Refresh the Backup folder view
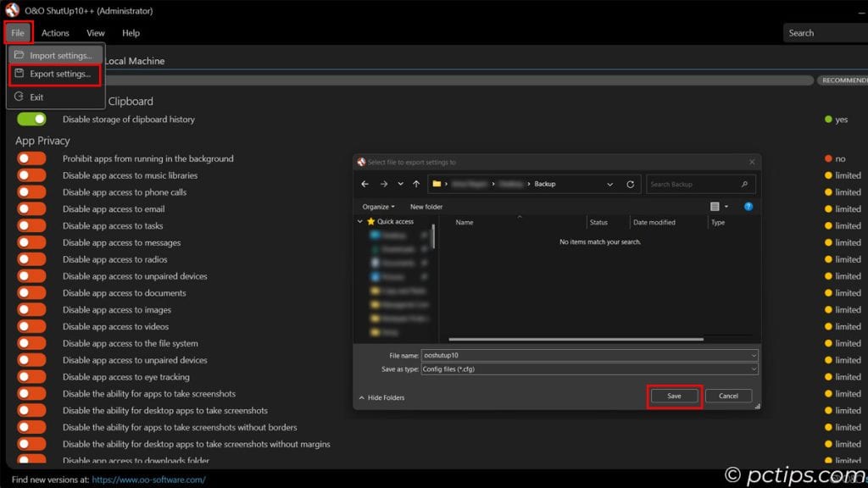868x488 pixels. click(x=630, y=184)
